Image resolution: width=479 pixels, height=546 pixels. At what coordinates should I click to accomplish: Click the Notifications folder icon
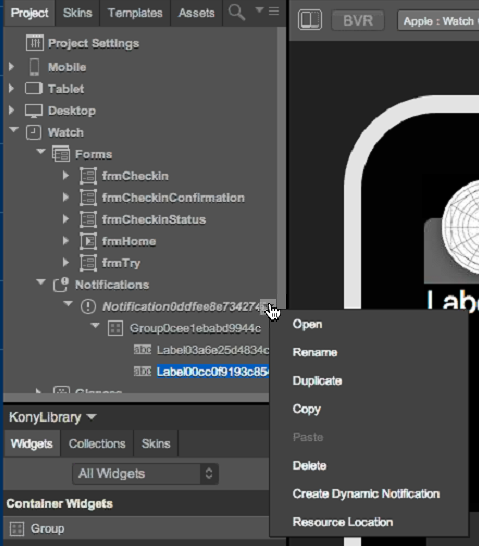61,284
